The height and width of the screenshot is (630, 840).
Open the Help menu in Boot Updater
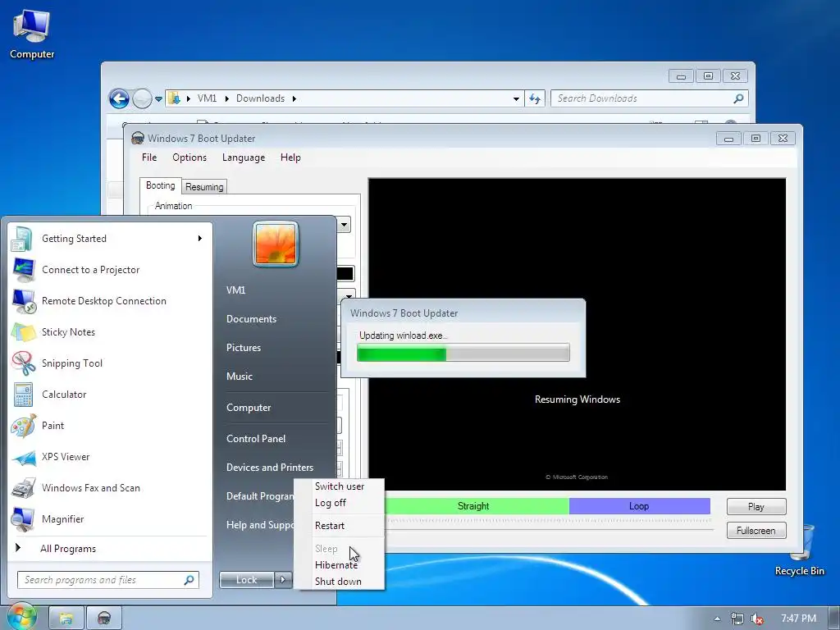click(290, 157)
